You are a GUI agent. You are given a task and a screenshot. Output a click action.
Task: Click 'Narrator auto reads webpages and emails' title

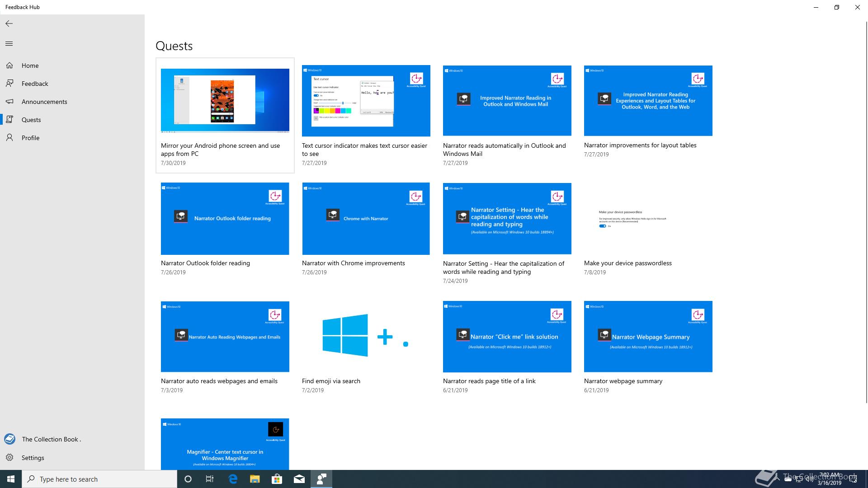(219, 381)
